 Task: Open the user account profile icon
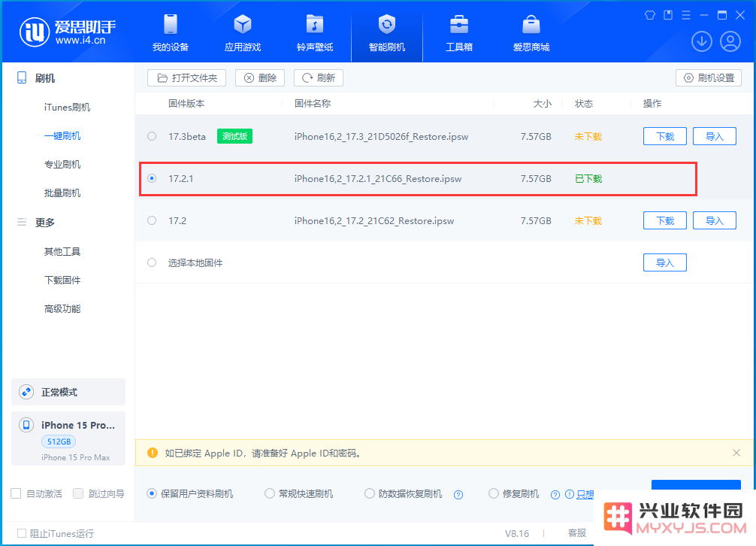(730, 41)
